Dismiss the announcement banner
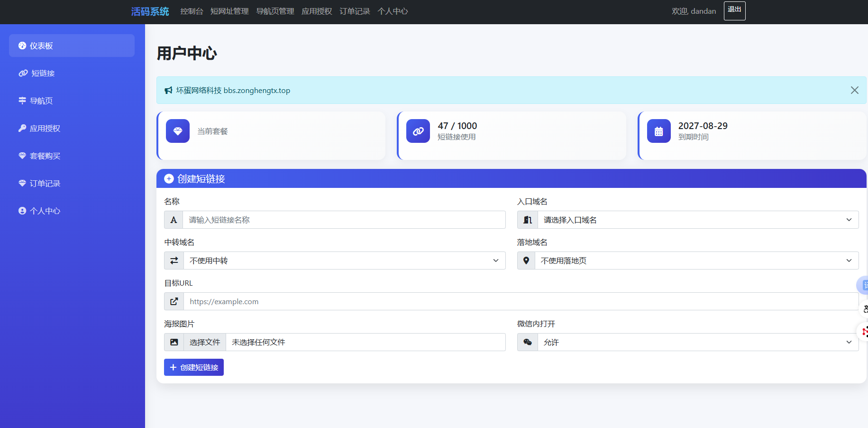The image size is (868, 428). (x=854, y=90)
